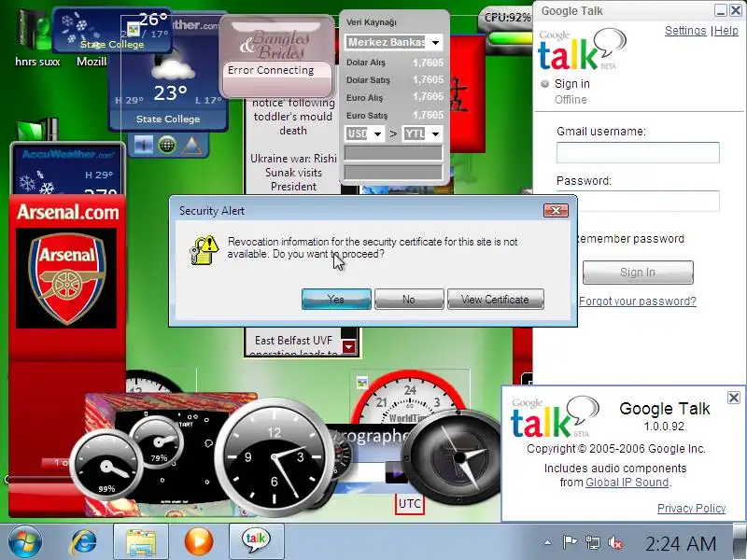Open the Global IP Sound link

tap(627, 482)
